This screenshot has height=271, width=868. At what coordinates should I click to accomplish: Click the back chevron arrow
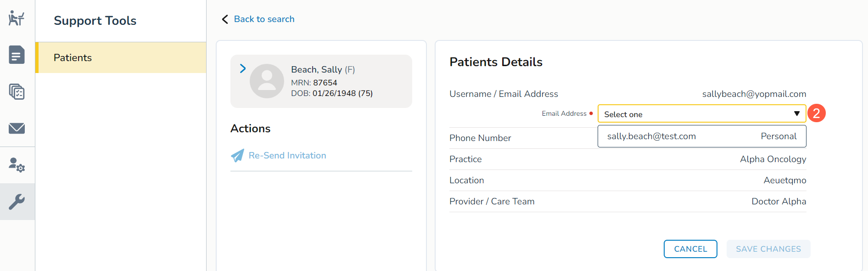coord(225,19)
